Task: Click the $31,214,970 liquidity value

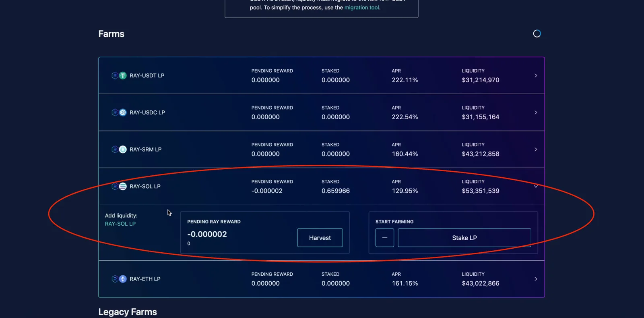Action: pyautogui.click(x=481, y=80)
